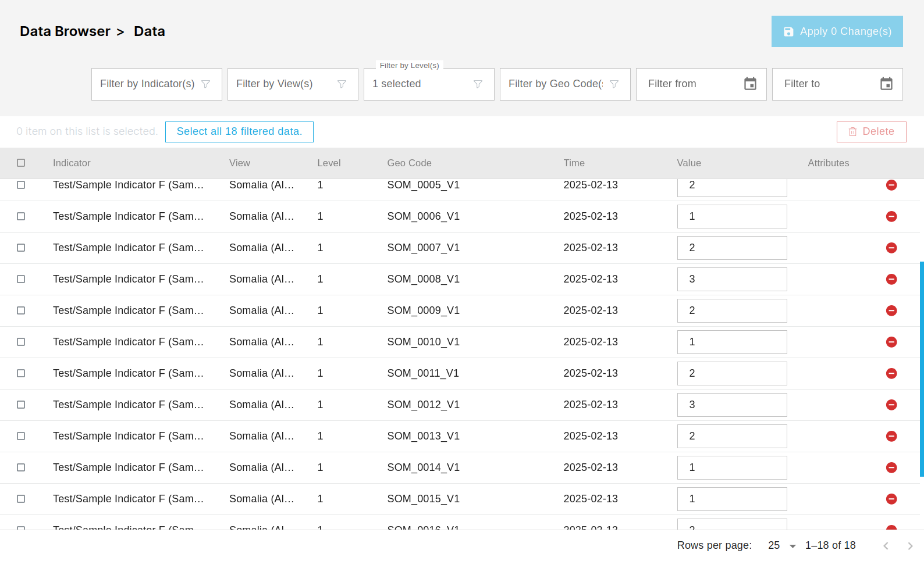Click the vertical table scrollbar
Screen dimensions: 924x561
point(922,369)
